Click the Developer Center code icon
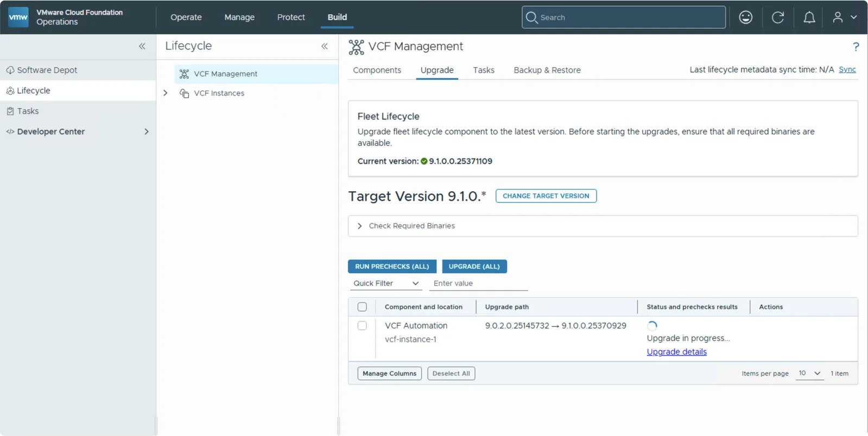Image resolution: width=868 pixels, height=436 pixels. pos(10,131)
